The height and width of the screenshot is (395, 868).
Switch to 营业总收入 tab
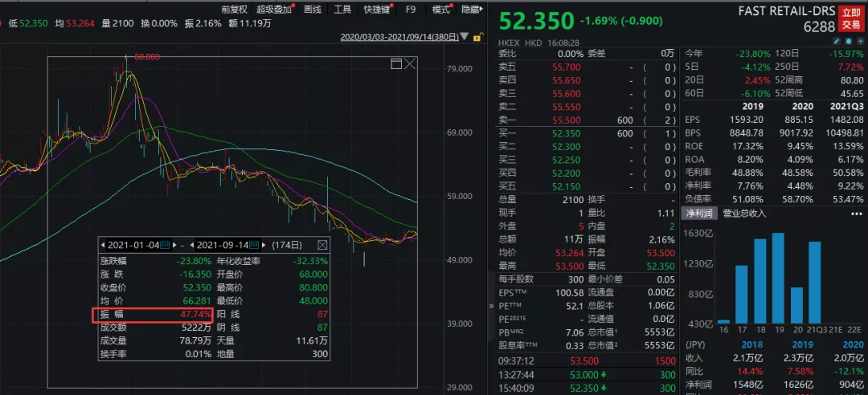745,214
